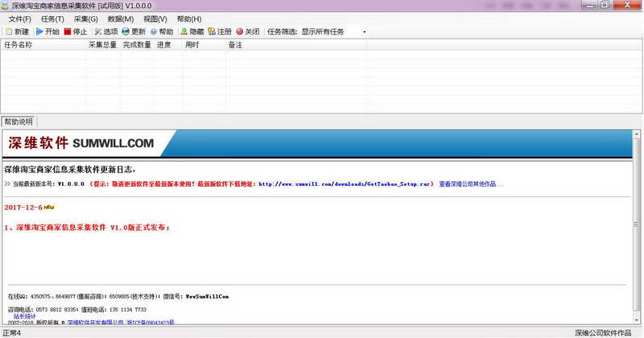Click the help panel scroll up arrow

coord(636,134)
